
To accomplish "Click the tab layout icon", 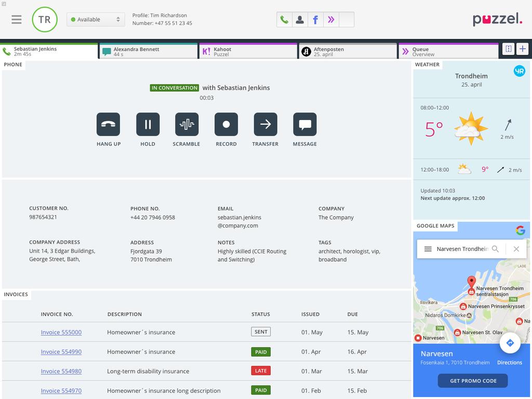I will click(x=508, y=49).
